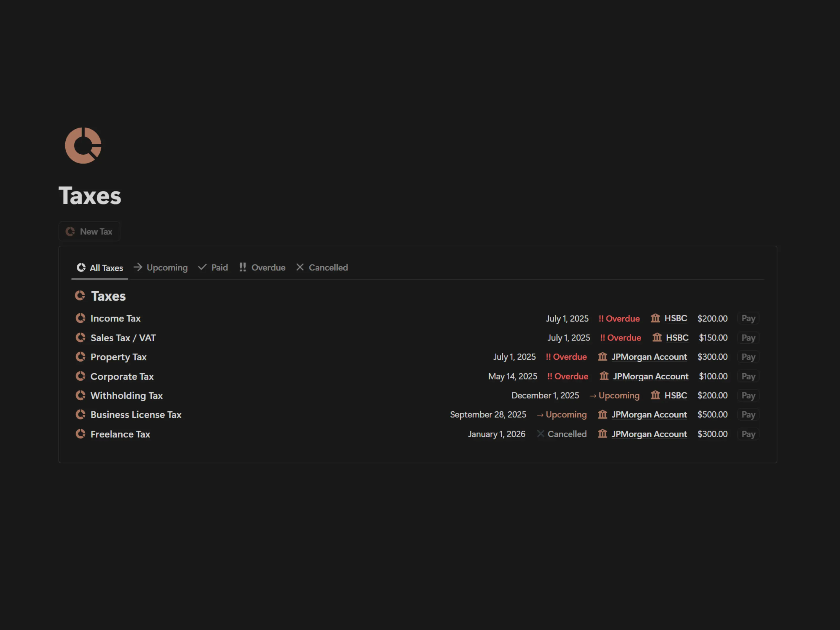The width and height of the screenshot is (840, 630).
Task: Click the bank icon in Business License Tax row
Action: click(x=602, y=414)
